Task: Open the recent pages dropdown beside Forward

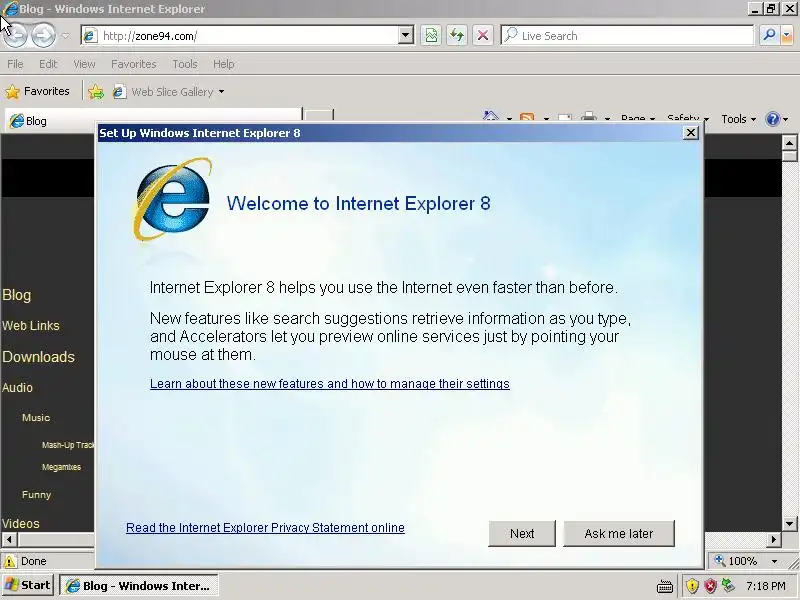Action: point(66,36)
